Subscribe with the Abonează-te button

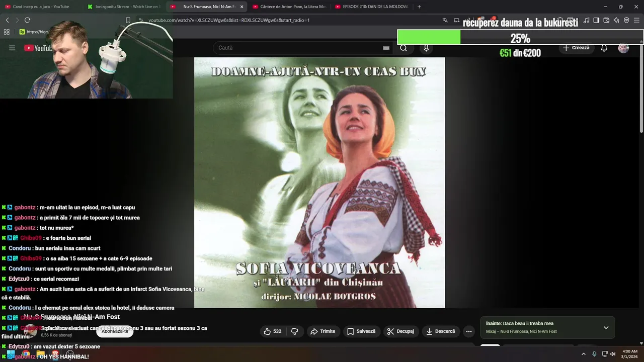[x=115, y=331]
